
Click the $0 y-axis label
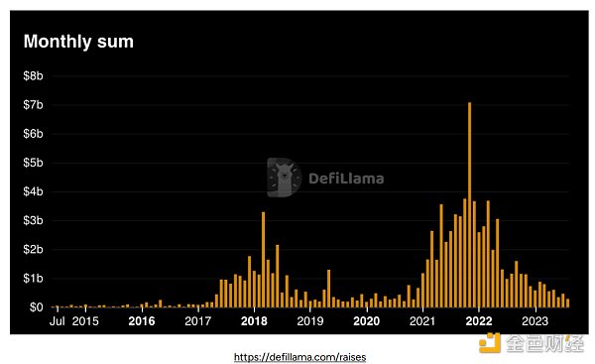[x=37, y=307]
